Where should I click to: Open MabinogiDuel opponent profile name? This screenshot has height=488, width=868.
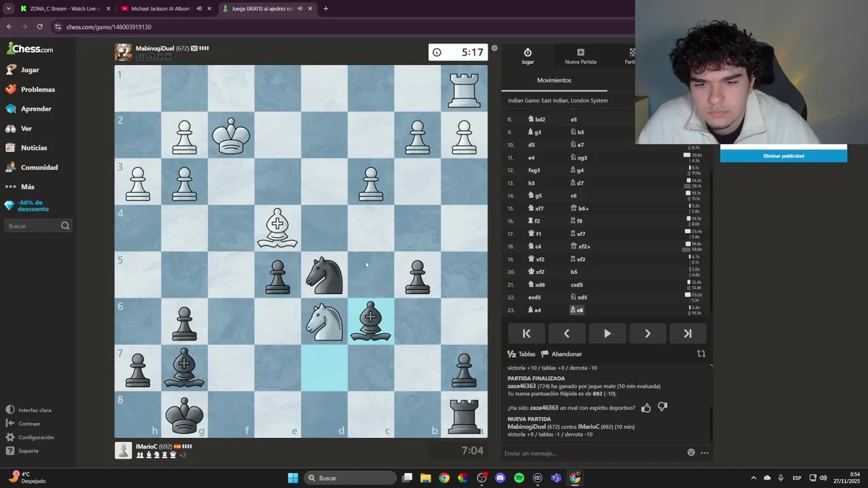pyautogui.click(x=155, y=48)
